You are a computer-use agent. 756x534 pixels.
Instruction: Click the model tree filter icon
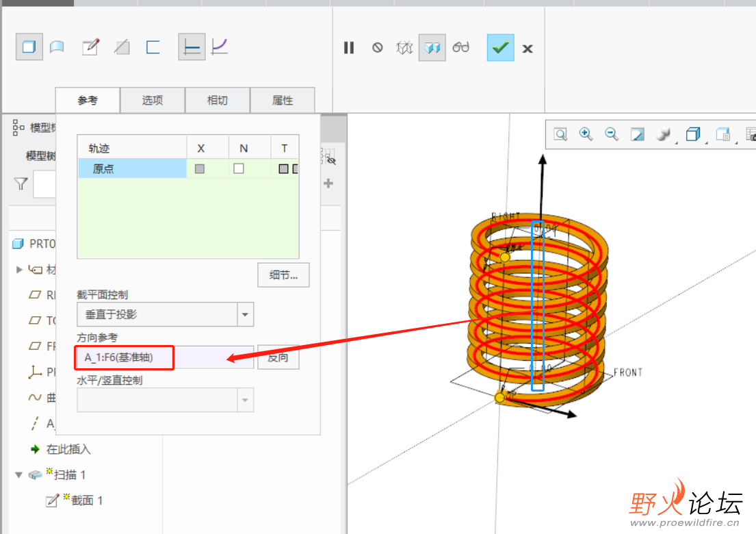tap(21, 183)
